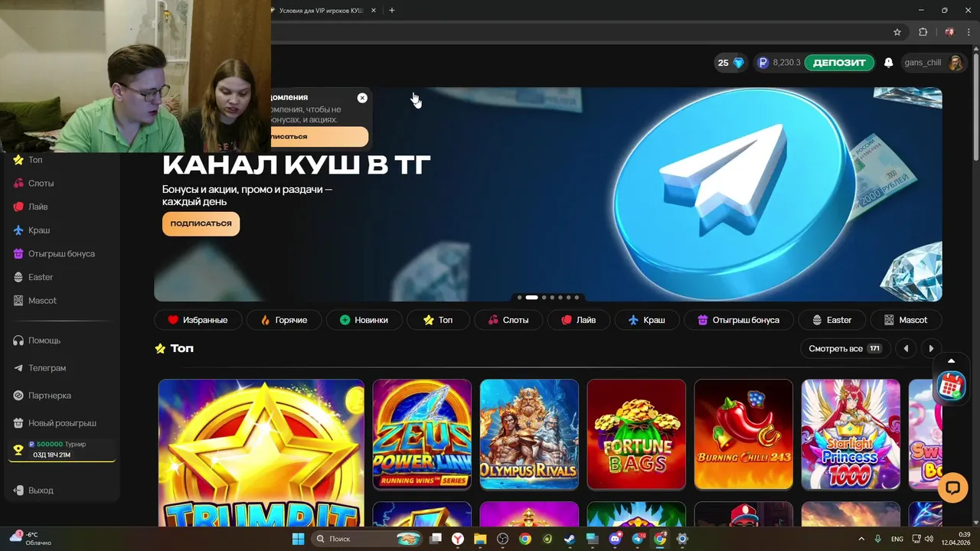Screen dimensions: 980x551
Task: Open the Burning Chilli 243 game
Action: point(743,434)
